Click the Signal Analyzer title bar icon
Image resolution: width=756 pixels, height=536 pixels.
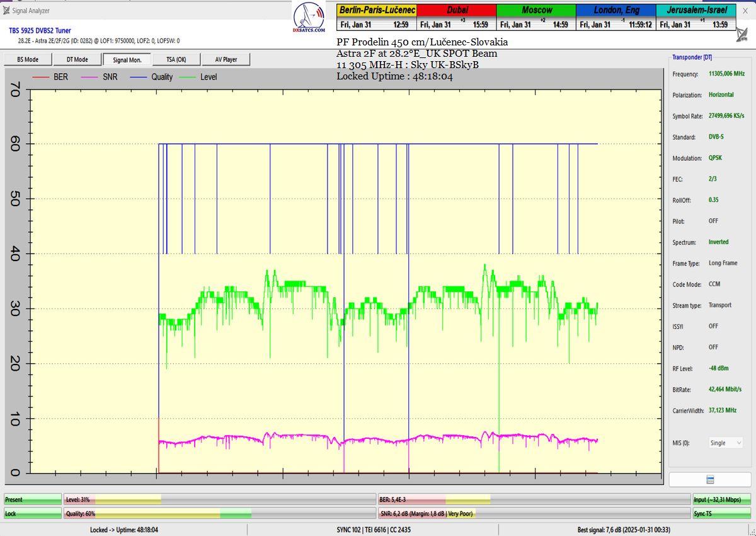tap(8, 10)
